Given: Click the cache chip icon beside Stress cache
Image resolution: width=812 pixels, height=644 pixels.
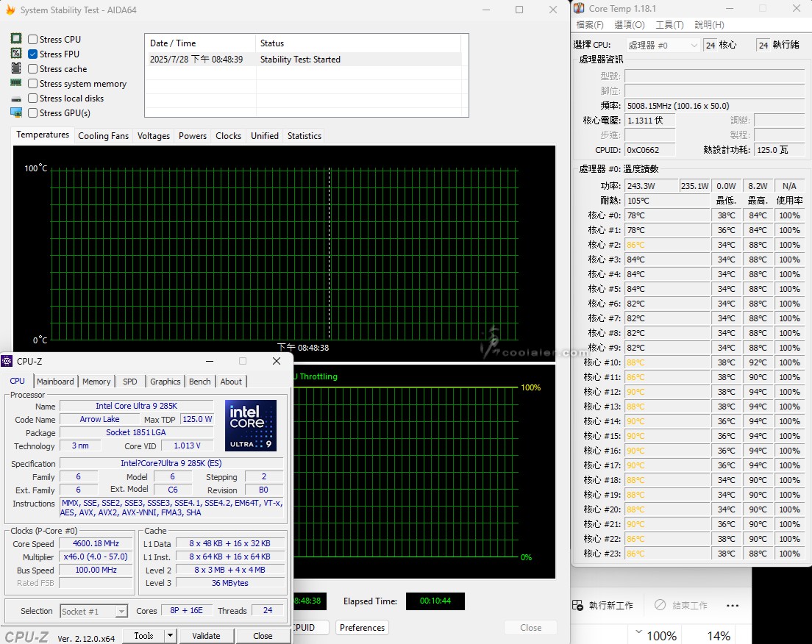Looking at the screenshot, I should point(16,68).
